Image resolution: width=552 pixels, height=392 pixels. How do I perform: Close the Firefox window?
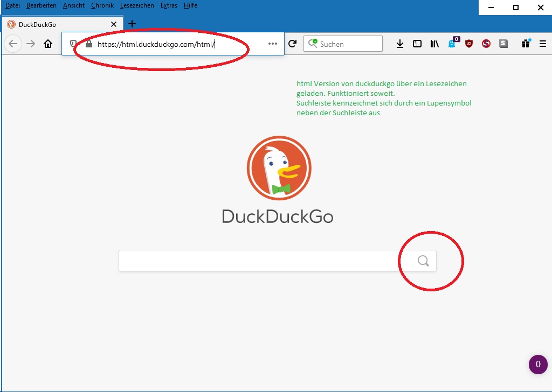coord(540,8)
